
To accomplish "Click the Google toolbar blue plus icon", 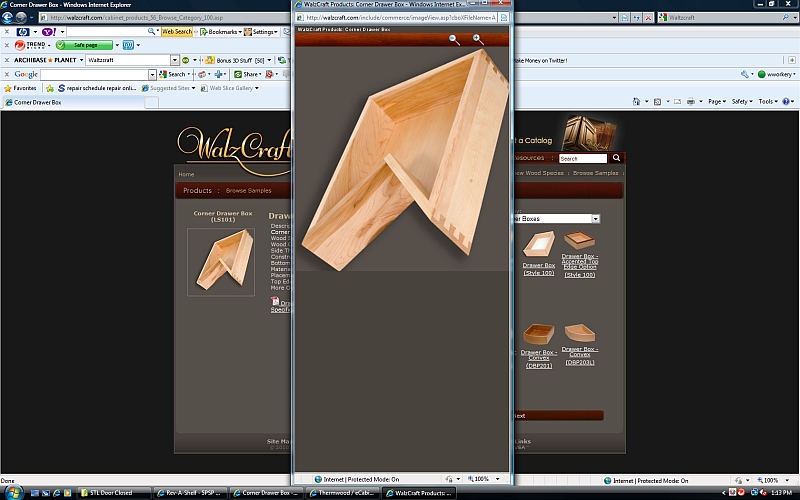I will [219, 74].
